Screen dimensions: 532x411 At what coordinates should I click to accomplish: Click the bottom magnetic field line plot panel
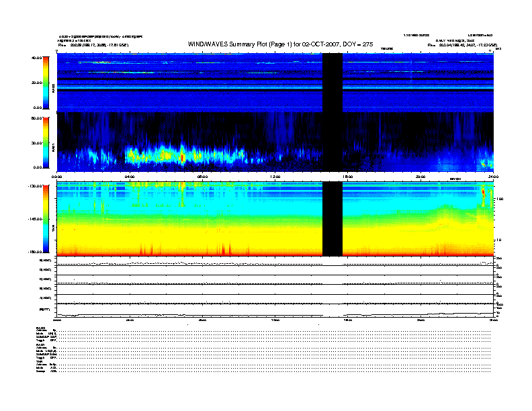(275, 310)
